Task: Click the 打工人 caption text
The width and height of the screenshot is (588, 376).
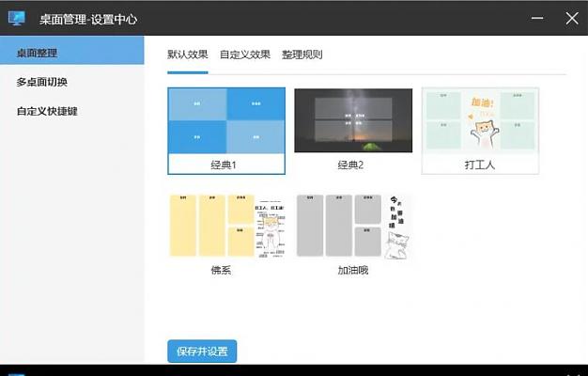Action: pyautogui.click(x=479, y=164)
